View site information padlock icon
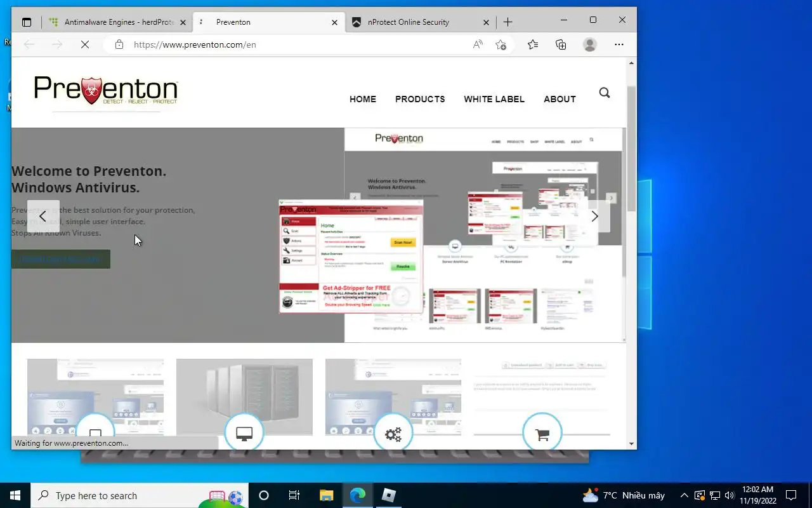The image size is (812, 508). (119, 44)
